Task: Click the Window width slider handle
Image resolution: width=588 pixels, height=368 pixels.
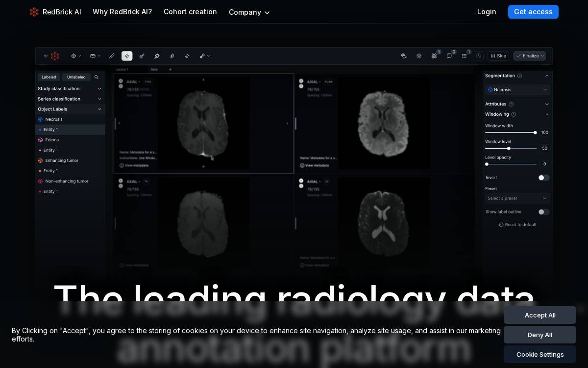Action: click(535, 132)
